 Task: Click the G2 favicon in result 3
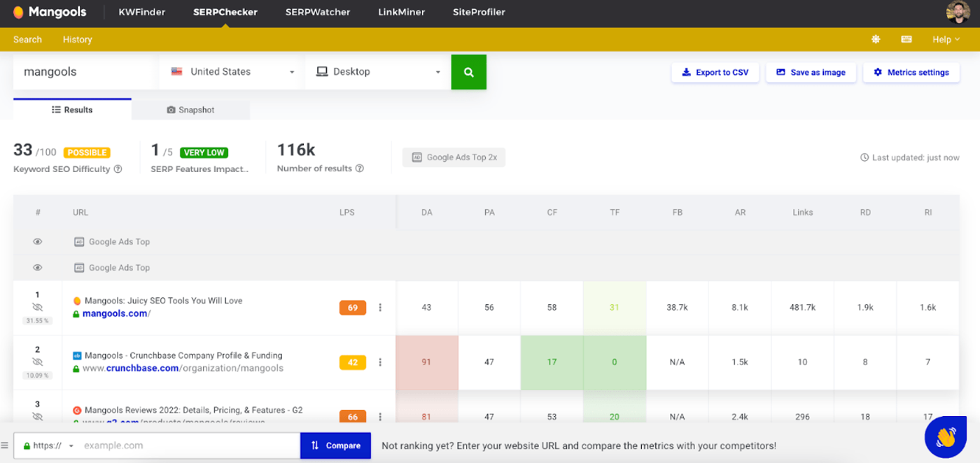[77, 411]
